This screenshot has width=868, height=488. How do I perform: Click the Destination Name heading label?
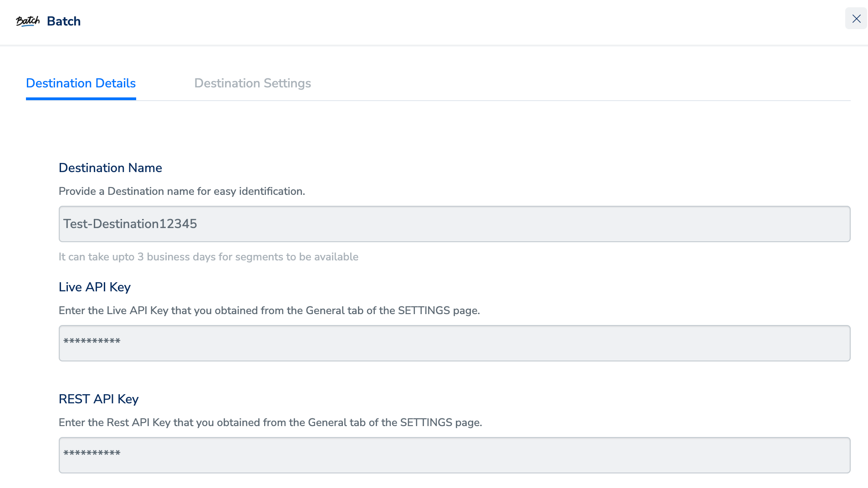point(110,168)
